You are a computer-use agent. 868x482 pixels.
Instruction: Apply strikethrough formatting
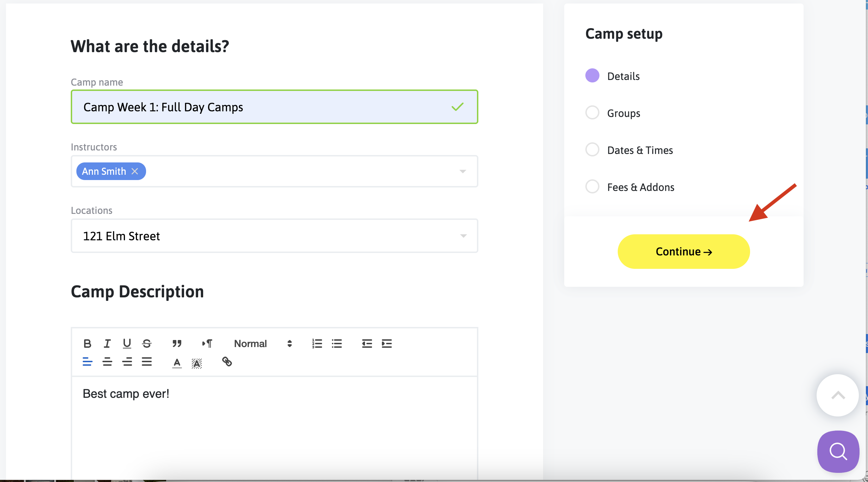[x=147, y=344]
